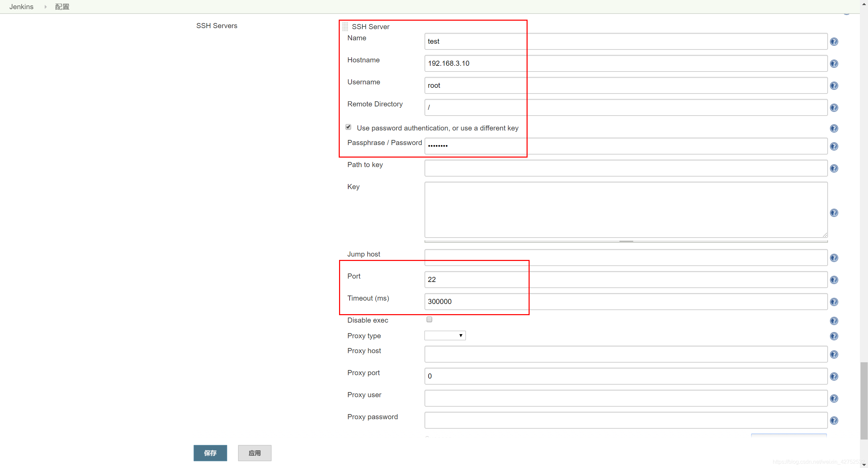Open help for the Port field
Screen dimensions: 868x468
[x=834, y=280]
